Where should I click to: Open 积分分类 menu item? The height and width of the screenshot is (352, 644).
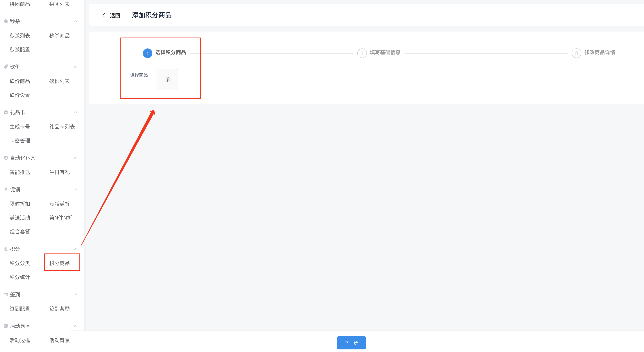coord(20,263)
